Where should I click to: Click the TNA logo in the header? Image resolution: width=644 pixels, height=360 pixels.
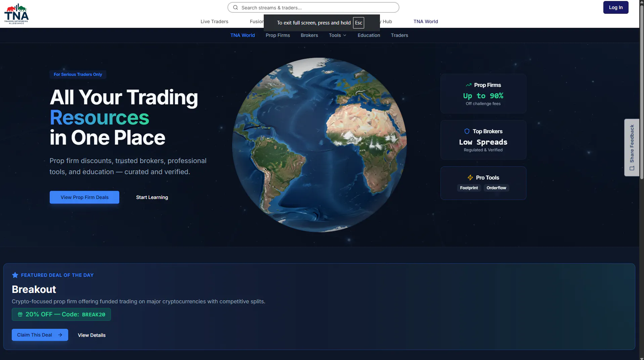pos(16,14)
